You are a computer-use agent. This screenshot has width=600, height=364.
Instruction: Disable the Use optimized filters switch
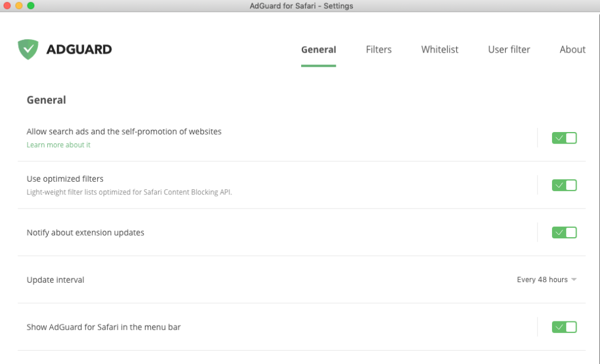click(x=564, y=185)
